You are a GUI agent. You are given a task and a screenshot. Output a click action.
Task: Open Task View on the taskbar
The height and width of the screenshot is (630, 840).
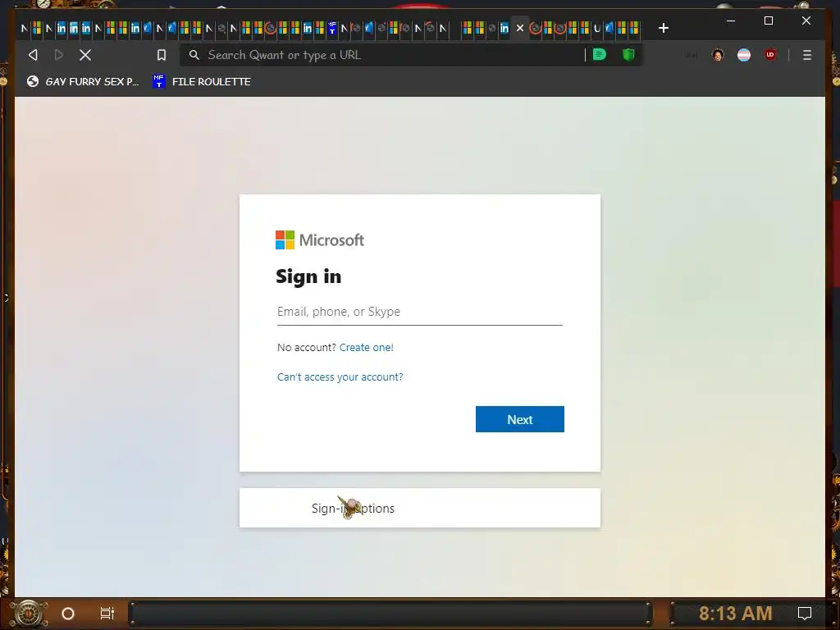tap(107, 614)
